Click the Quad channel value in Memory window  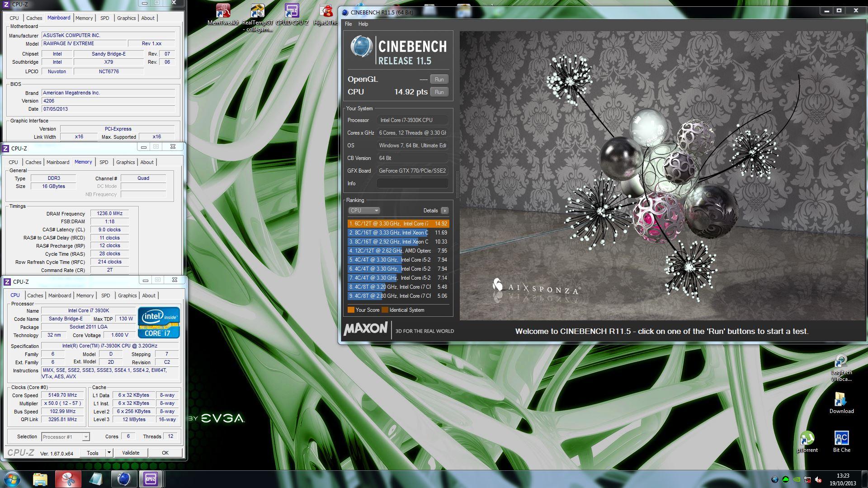tap(143, 178)
